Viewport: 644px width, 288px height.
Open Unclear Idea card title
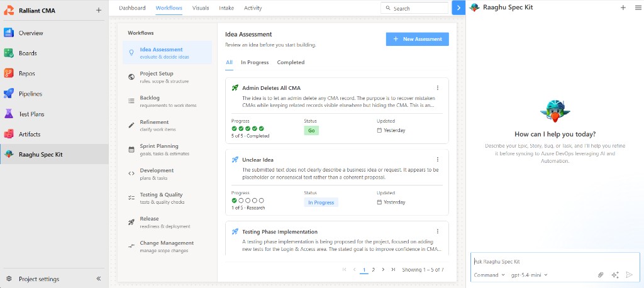tap(258, 160)
